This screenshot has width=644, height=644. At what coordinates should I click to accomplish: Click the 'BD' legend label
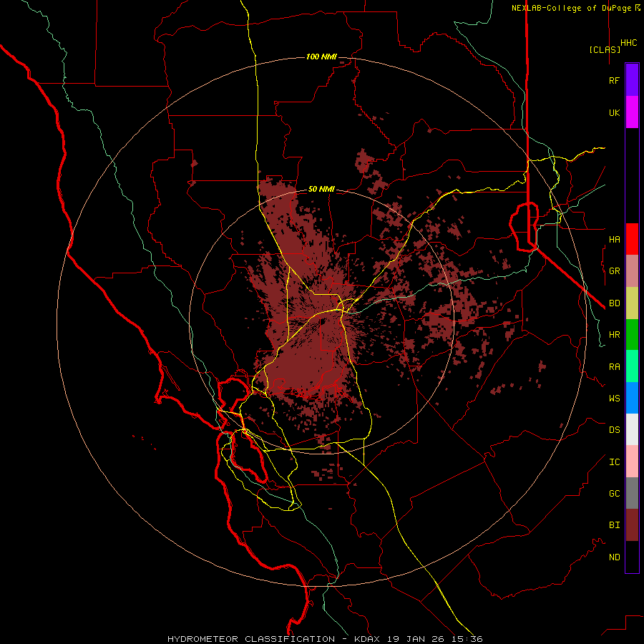coord(614,303)
